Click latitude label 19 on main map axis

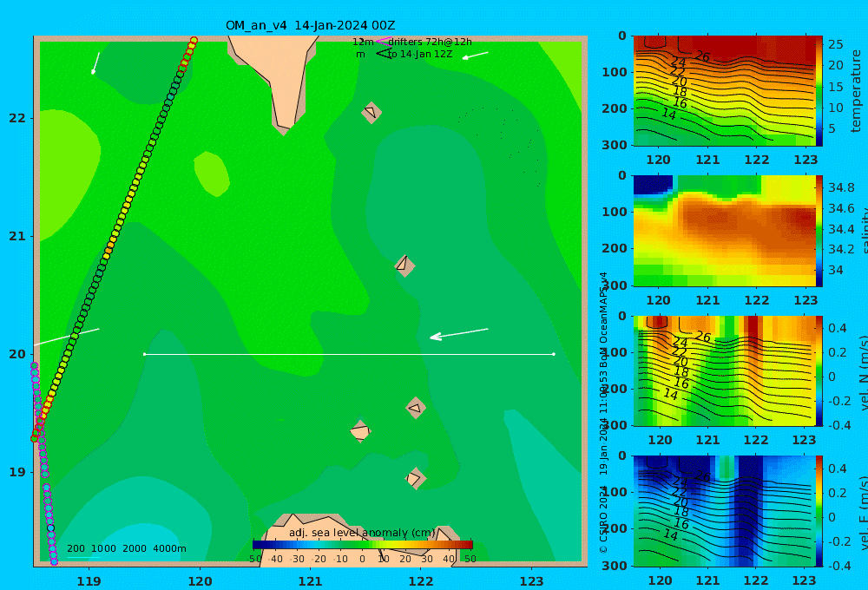17,472
